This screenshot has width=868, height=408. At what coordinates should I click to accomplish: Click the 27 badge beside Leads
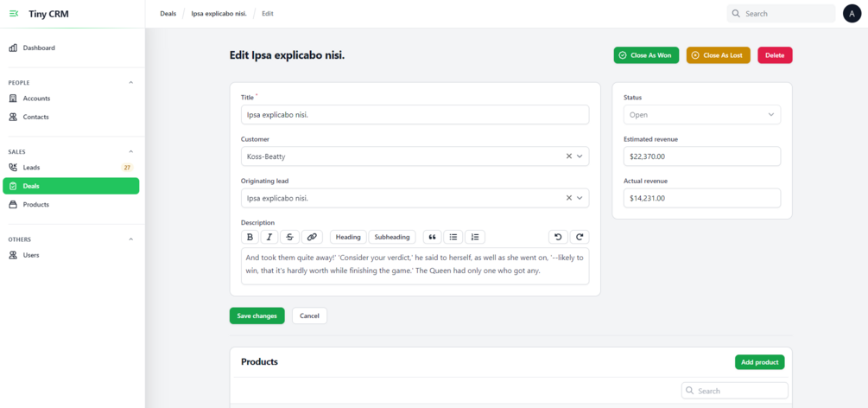coord(127,168)
